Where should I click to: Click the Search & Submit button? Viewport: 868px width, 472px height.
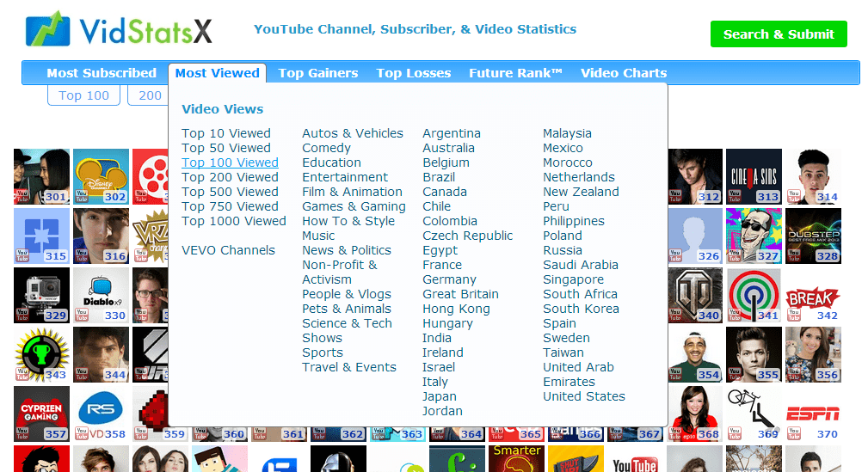(x=779, y=34)
